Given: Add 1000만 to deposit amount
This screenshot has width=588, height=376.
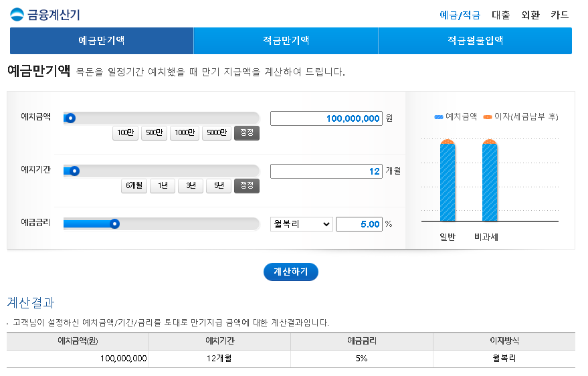Looking at the screenshot, I should point(185,132).
